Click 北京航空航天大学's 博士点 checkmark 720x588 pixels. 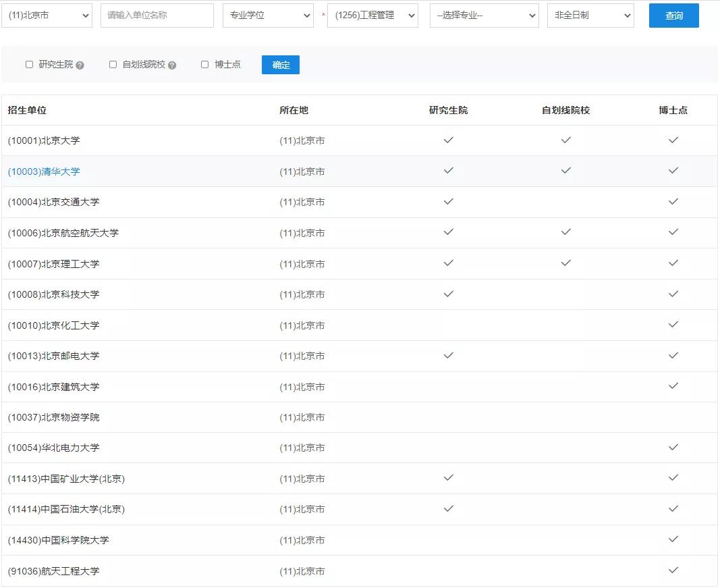[673, 233]
